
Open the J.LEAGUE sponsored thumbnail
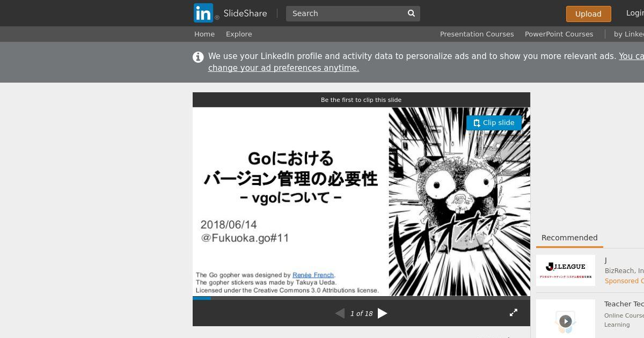pyautogui.click(x=566, y=270)
